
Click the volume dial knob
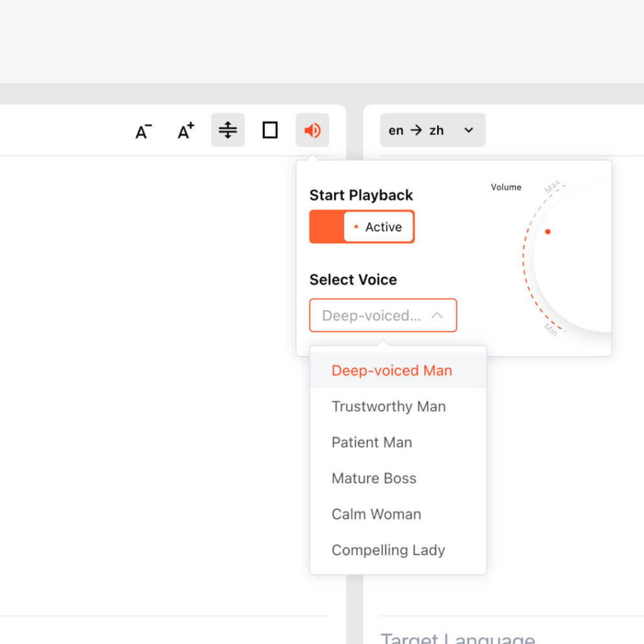coord(579,258)
